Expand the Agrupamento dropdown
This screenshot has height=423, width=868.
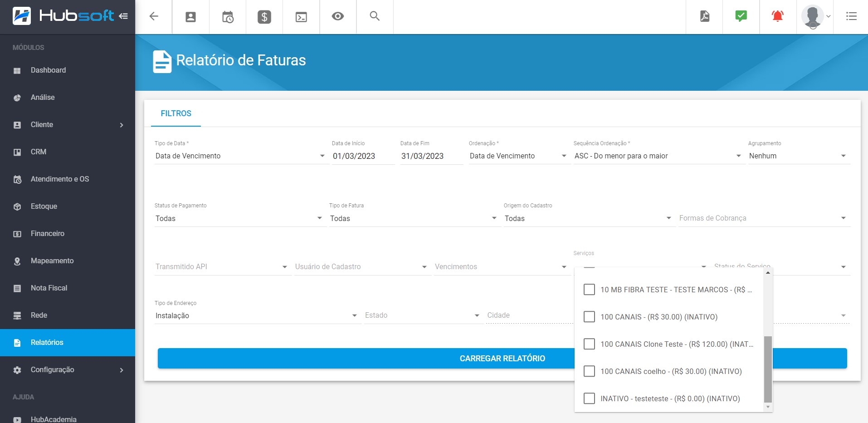click(798, 156)
